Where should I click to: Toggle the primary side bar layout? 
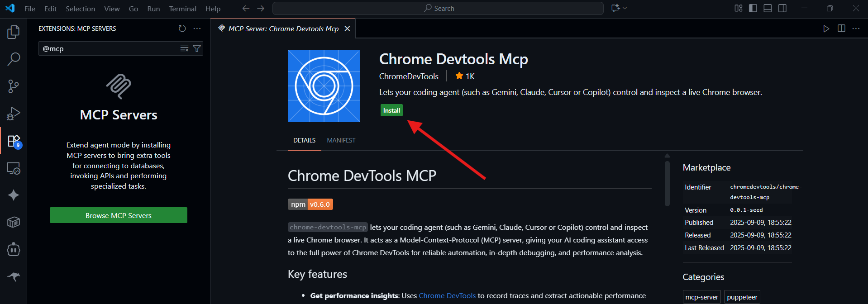(753, 8)
